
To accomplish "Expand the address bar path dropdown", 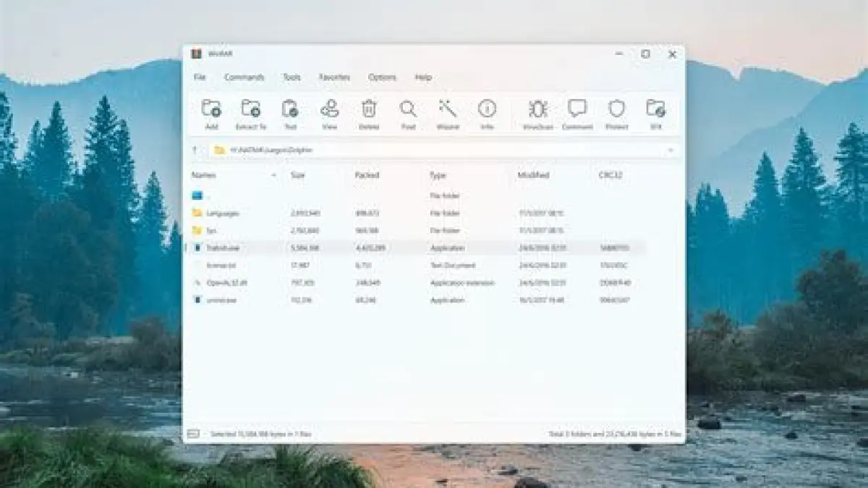I will click(670, 150).
